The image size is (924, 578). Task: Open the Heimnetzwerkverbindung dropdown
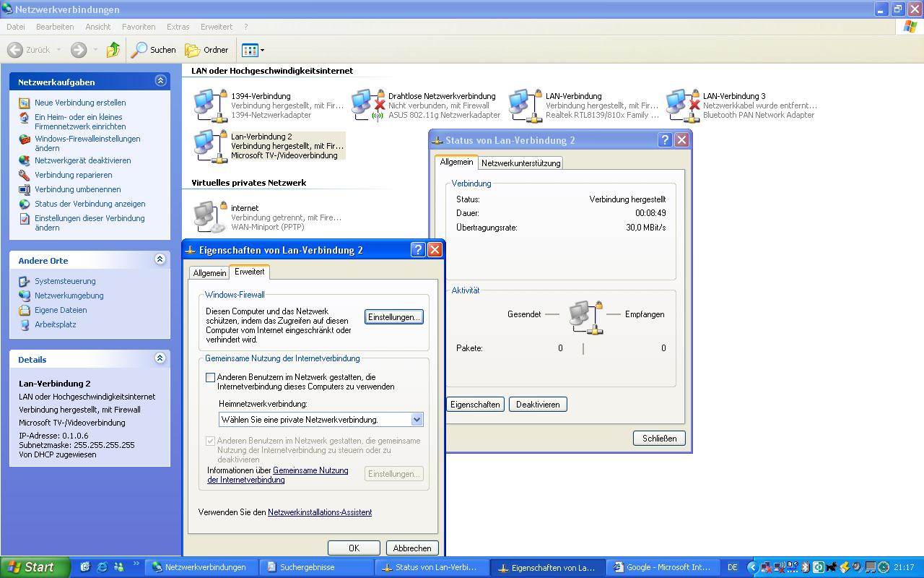pos(417,420)
